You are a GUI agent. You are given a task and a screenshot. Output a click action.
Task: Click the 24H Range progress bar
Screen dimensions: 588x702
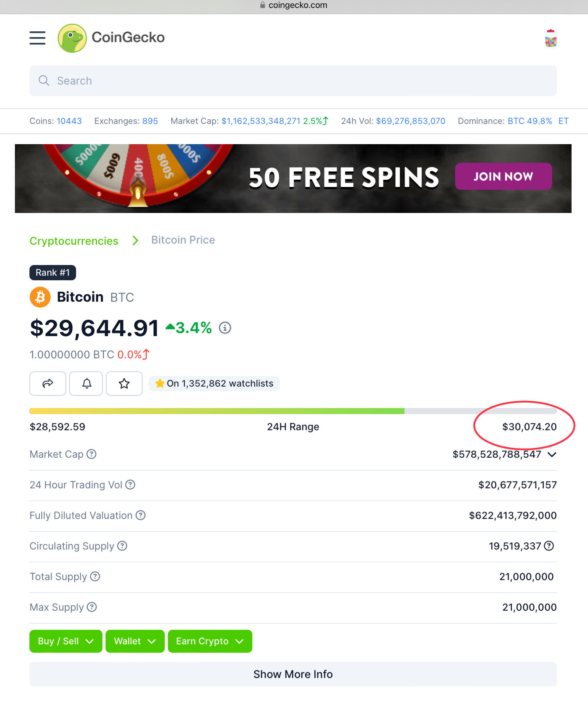click(293, 411)
